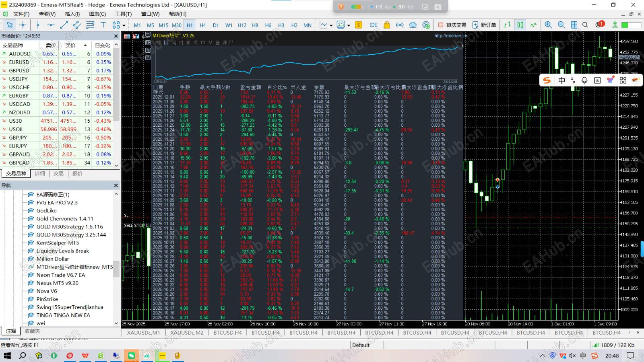Zoom in on the chart

[548, 25]
